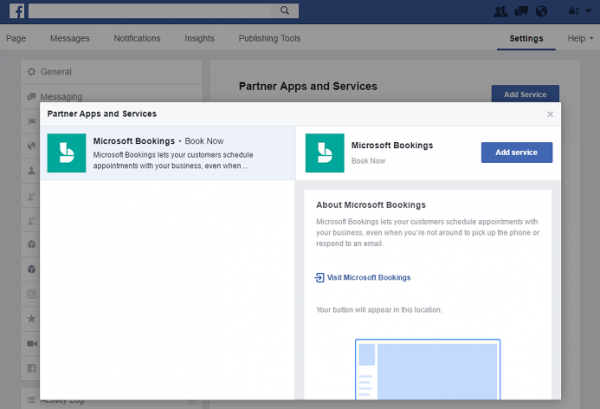This screenshot has width=600, height=409.
Task: Open the messages chat icon
Action: pos(521,11)
